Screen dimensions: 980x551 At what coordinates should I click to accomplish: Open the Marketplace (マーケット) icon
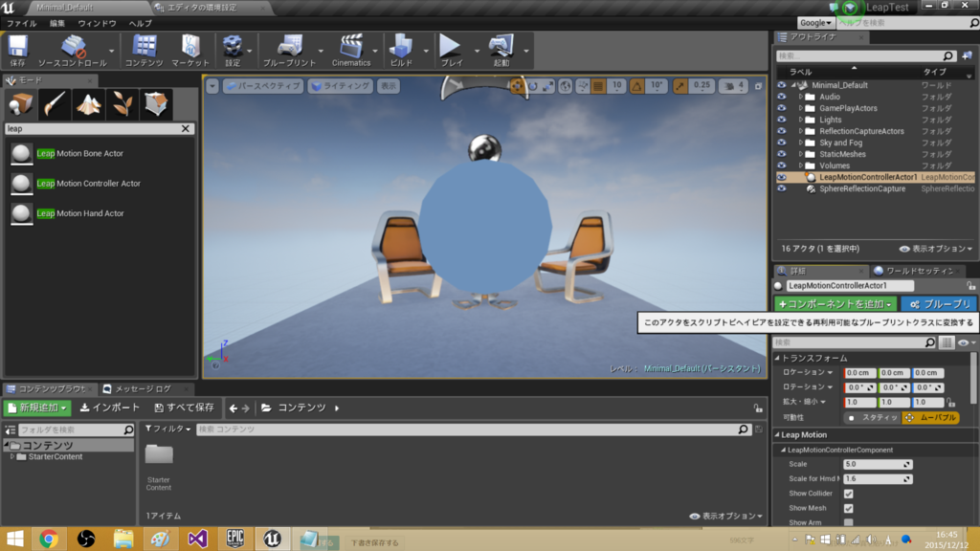190,50
